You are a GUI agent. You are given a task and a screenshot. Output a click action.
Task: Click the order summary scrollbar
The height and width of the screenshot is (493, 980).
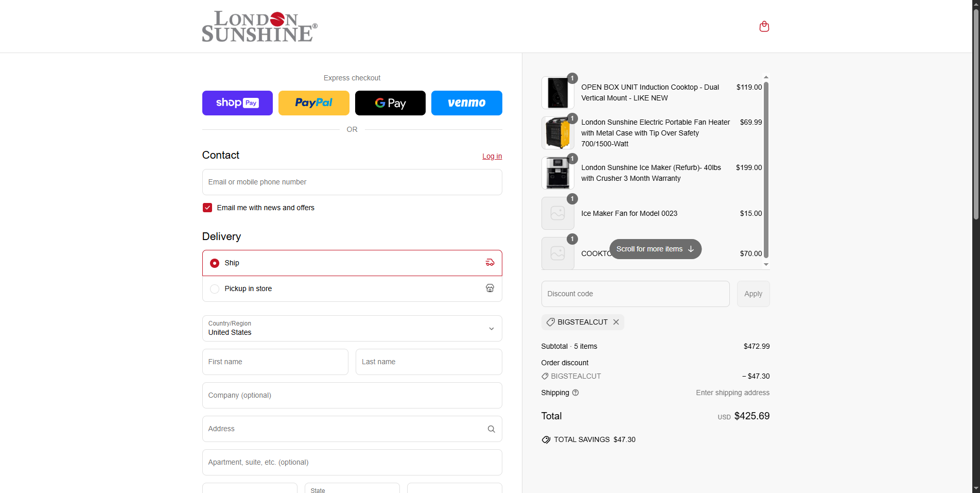[766, 170]
